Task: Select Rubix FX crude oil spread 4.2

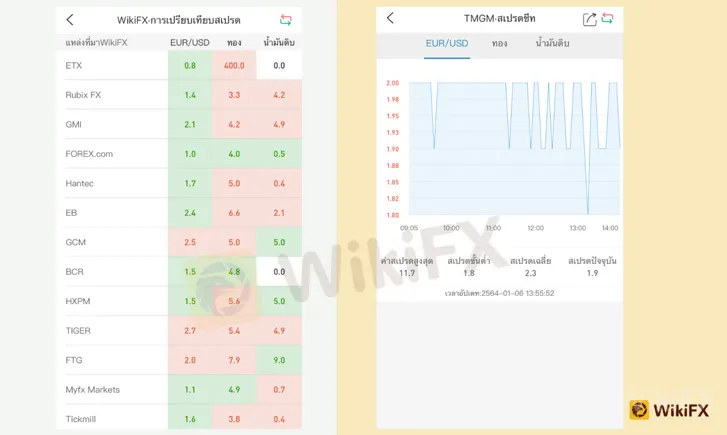Action: [279, 95]
